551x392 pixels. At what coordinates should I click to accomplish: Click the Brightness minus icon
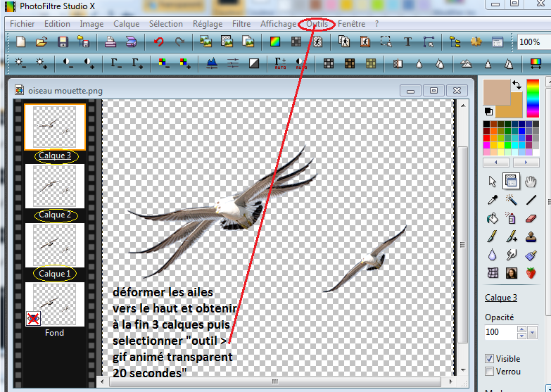click(20, 63)
